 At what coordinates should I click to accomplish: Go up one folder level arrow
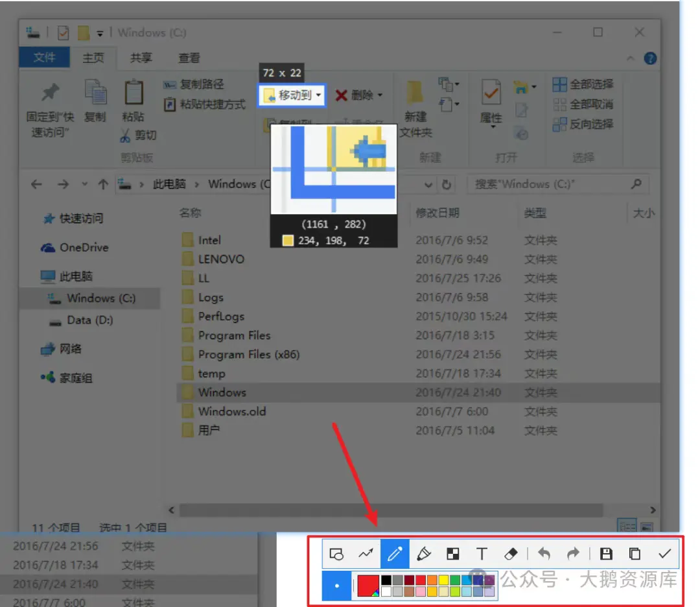pos(103,184)
